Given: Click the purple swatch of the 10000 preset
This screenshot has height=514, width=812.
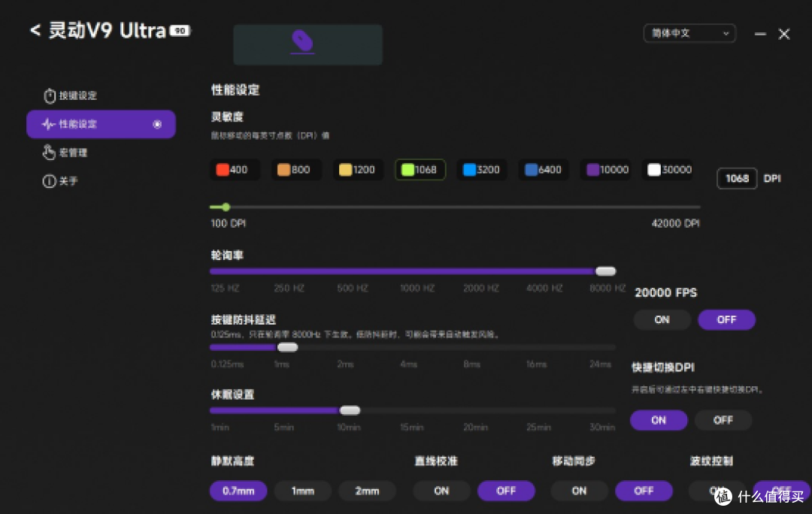Looking at the screenshot, I should [593, 170].
